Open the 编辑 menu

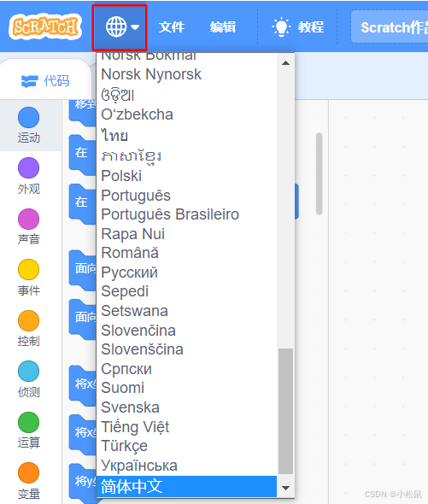[x=223, y=27]
